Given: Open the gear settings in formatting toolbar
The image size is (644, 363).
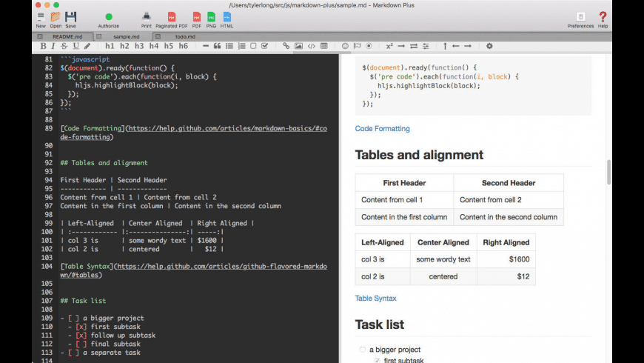Looking at the screenshot, I should (489, 46).
